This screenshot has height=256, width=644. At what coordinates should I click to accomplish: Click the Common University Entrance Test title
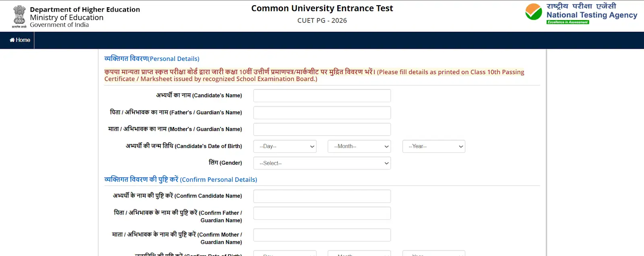coord(322,8)
